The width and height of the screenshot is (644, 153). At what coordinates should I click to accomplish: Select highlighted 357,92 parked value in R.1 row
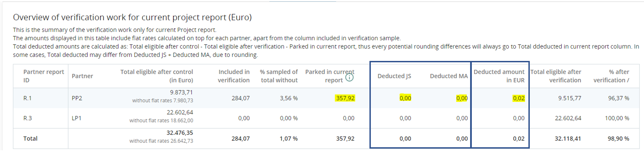pyautogui.click(x=345, y=98)
